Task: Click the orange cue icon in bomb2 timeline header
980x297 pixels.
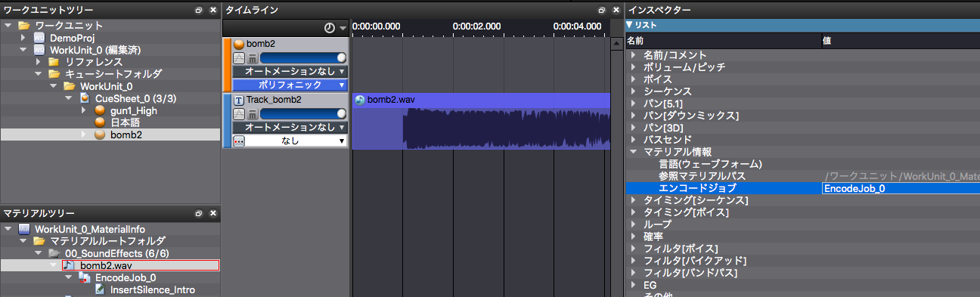Action: pos(239,45)
